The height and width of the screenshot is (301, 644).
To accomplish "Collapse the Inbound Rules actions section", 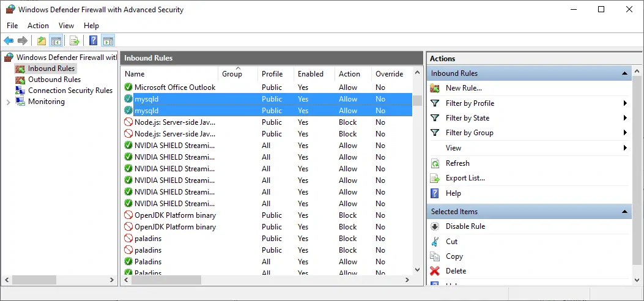I will 624,73.
